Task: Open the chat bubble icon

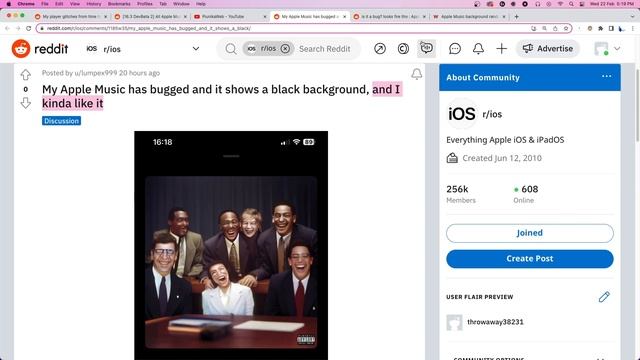Action: click(455, 49)
